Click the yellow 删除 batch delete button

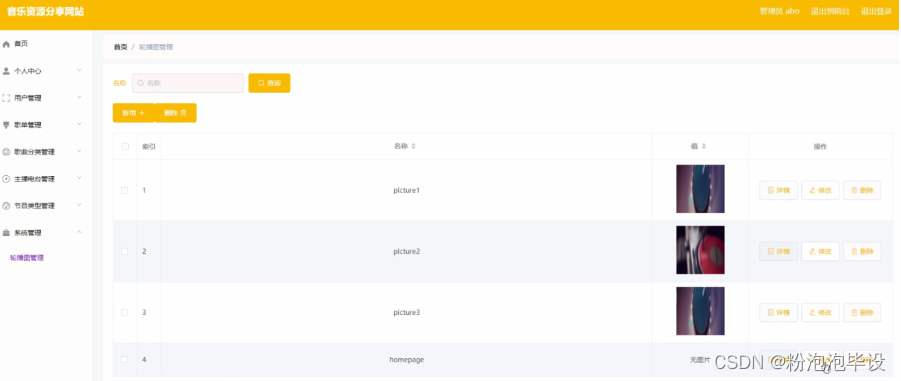coord(175,113)
